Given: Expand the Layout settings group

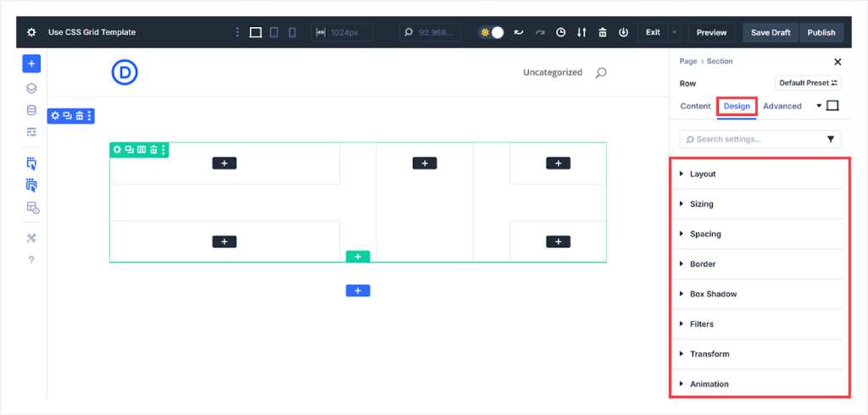Looking at the screenshot, I should [x=703, y=174].
